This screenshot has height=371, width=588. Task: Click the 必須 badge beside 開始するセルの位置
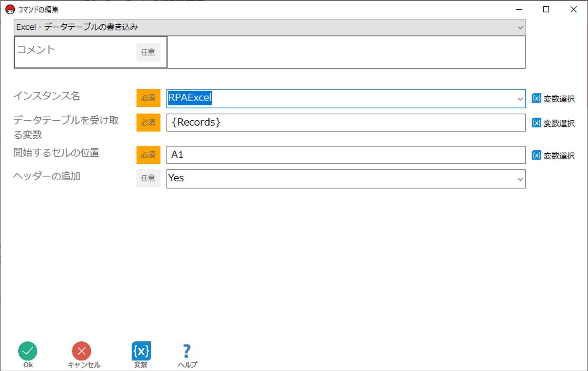point(148,155)
